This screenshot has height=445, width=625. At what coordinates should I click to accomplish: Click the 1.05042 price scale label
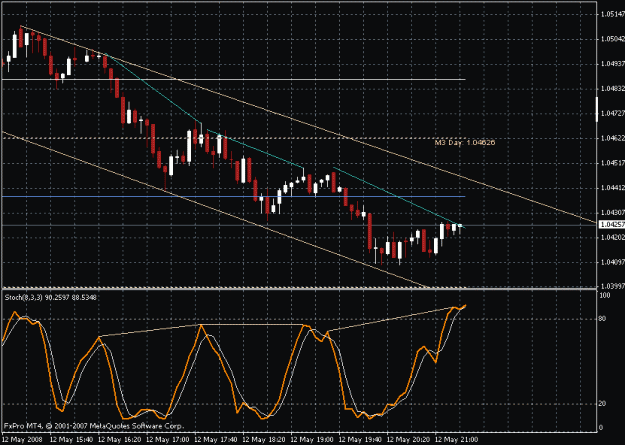pyautogui.click(x=613, y=39)
